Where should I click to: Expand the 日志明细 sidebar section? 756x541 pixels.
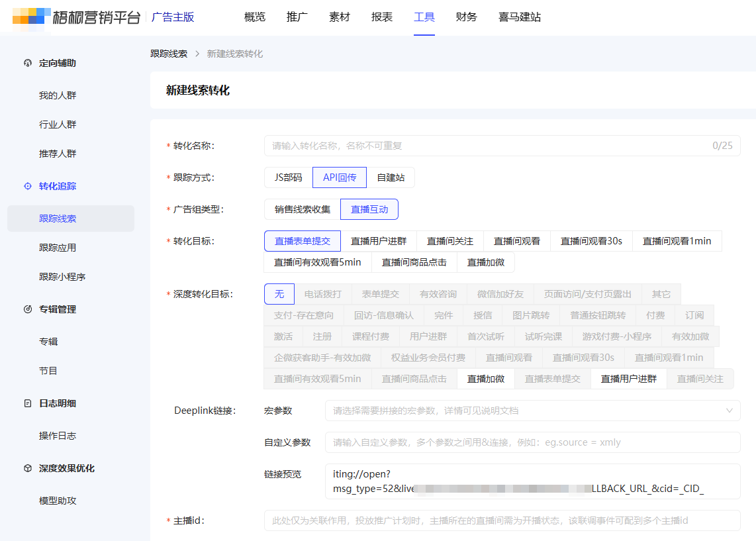tap(58, 403)
